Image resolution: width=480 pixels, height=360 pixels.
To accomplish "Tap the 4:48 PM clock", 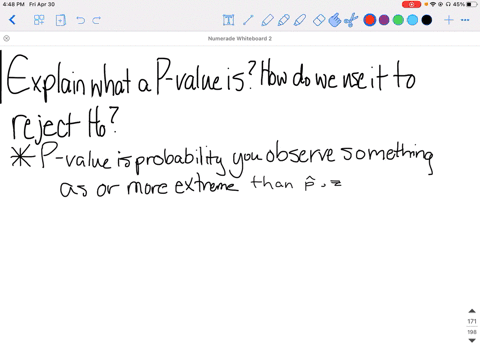I will click(x=13, y=4).
